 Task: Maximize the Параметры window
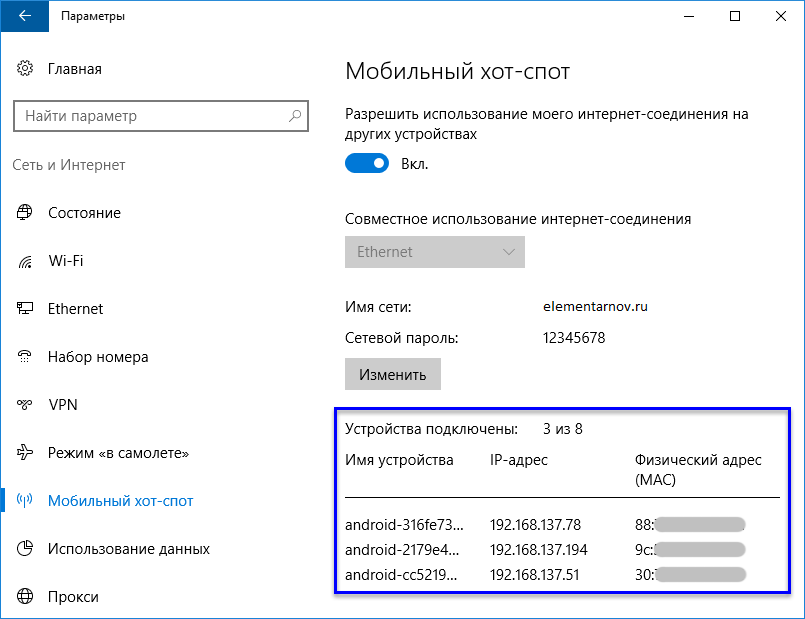(735, 16)
